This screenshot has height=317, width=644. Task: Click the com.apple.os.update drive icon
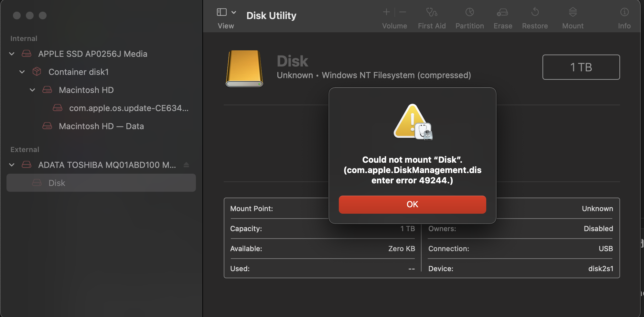58,108
